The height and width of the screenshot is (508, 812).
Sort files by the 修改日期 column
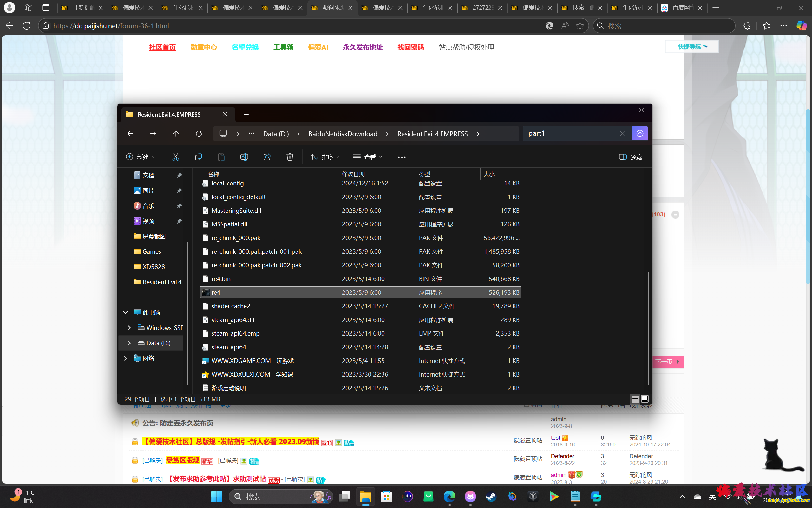(x=377, y=174)
